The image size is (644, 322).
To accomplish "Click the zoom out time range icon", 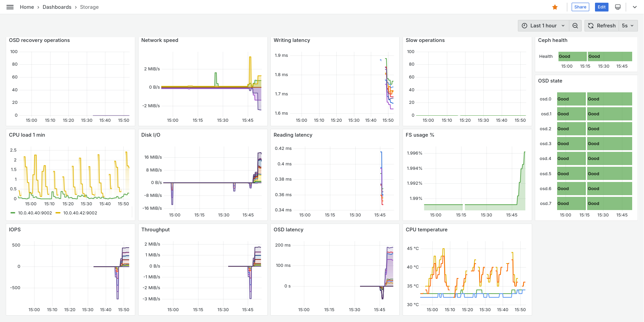I will tap(575, 26).
